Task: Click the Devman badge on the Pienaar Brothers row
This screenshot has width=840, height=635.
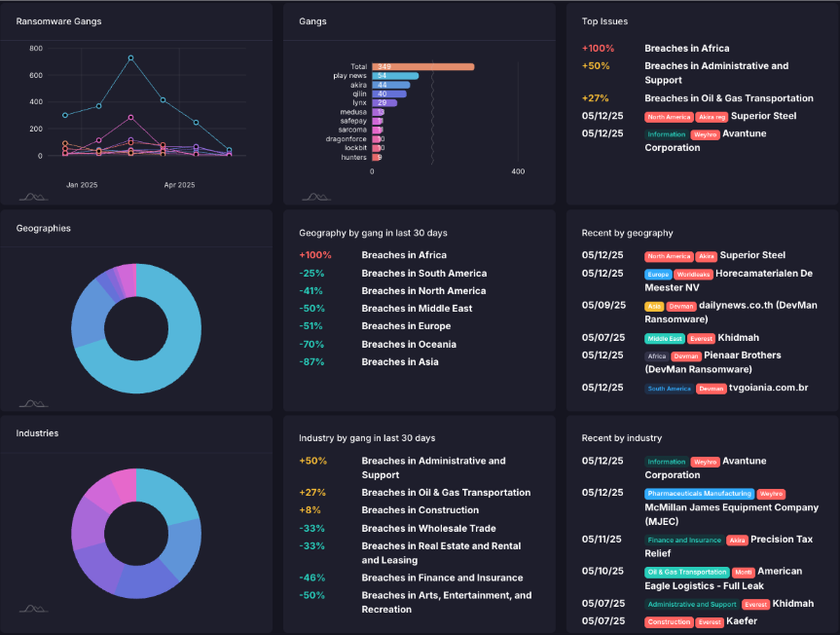Action: tap(685, 356)
